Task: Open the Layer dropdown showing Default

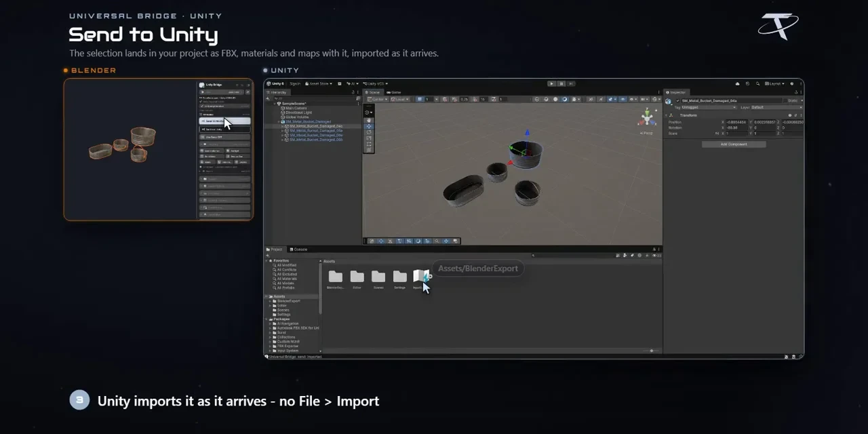Action: pos(777,107)
